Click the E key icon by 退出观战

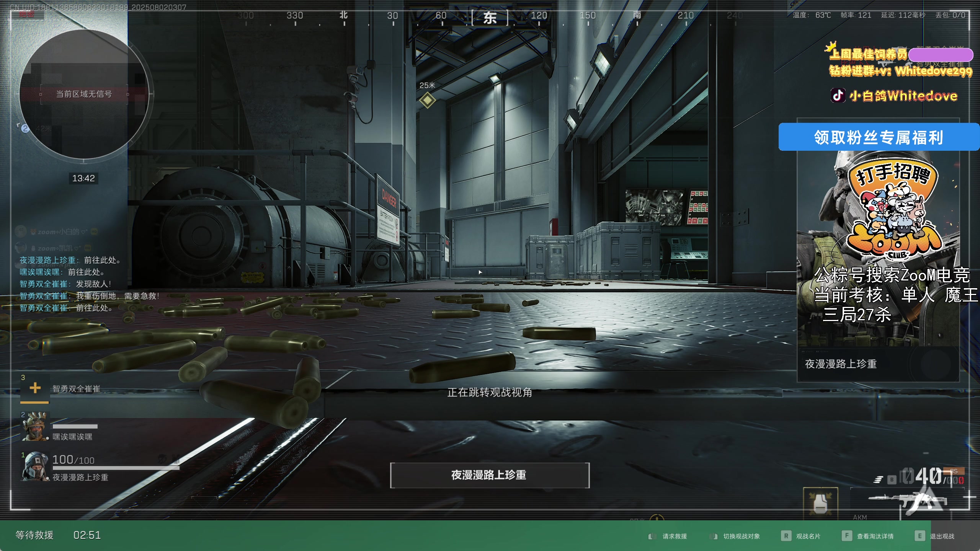[x=920, y=536]
